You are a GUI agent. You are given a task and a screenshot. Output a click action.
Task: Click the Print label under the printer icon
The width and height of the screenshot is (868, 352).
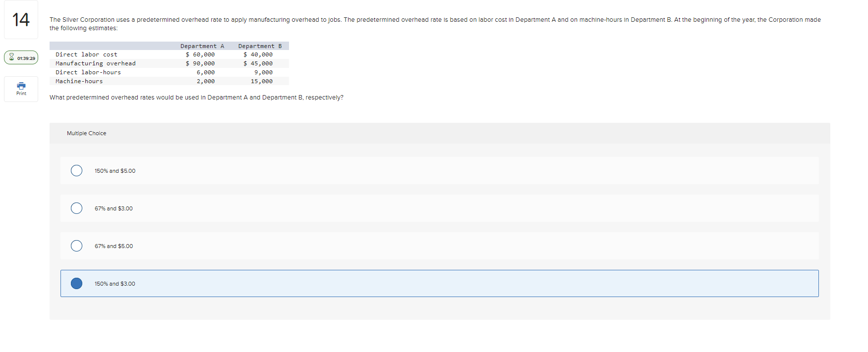pos(20,93)
